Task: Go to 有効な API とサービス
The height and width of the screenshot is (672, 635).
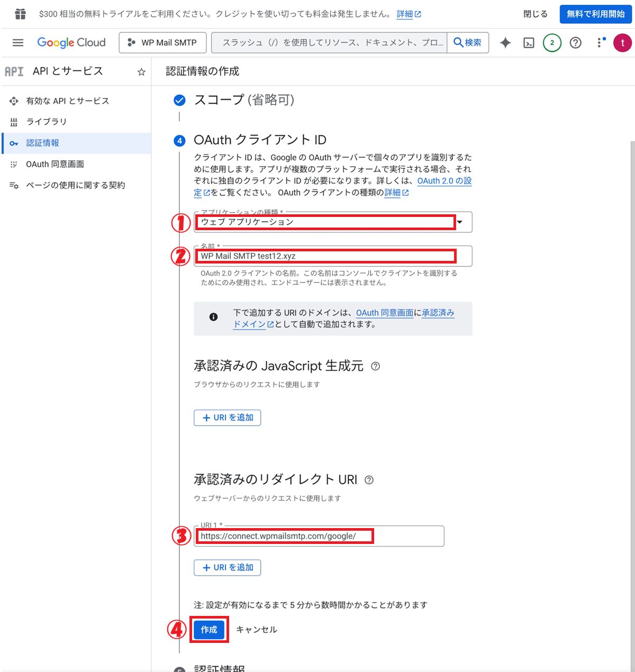Action: 67,101
